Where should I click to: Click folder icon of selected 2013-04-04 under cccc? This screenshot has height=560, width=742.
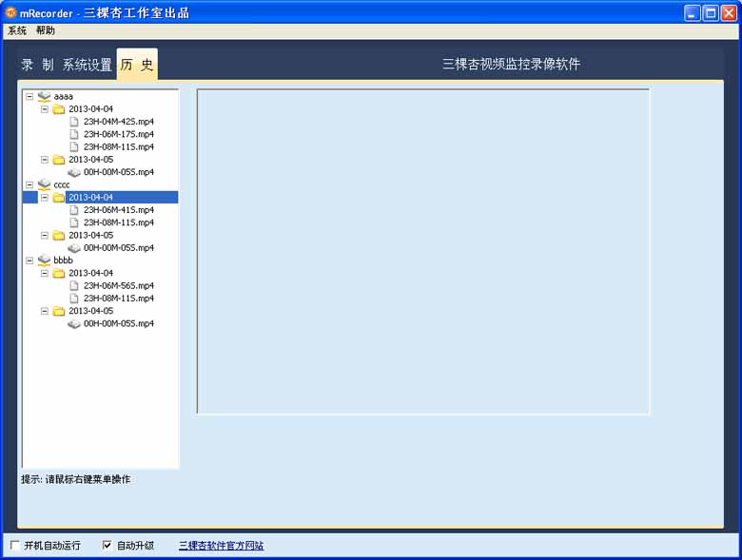click(x=59, y=197)
